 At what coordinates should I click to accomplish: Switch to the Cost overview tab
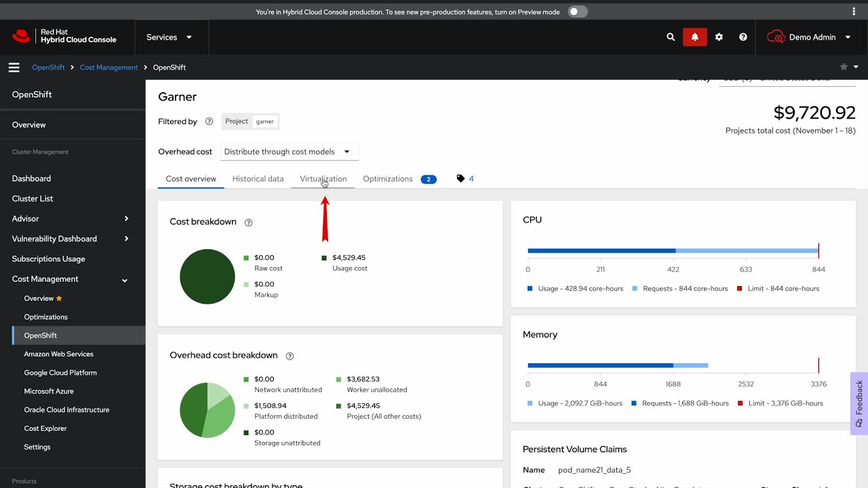pos(191,179)
